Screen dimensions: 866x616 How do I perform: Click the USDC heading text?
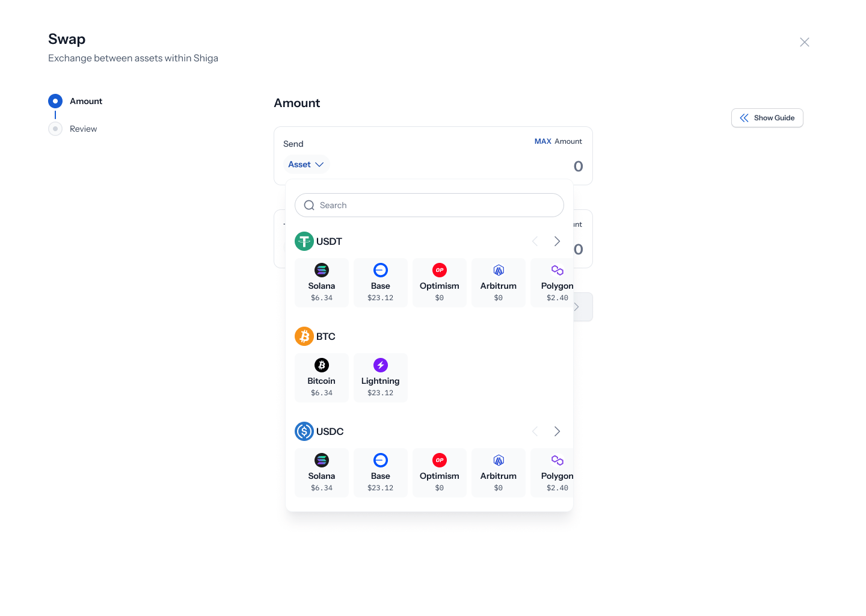(x=330, y=431)
